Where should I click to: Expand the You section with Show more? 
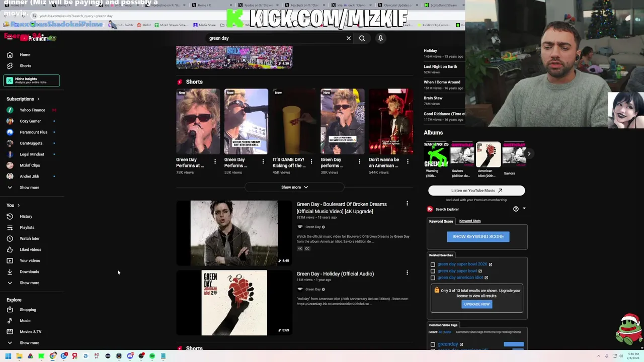31,283
